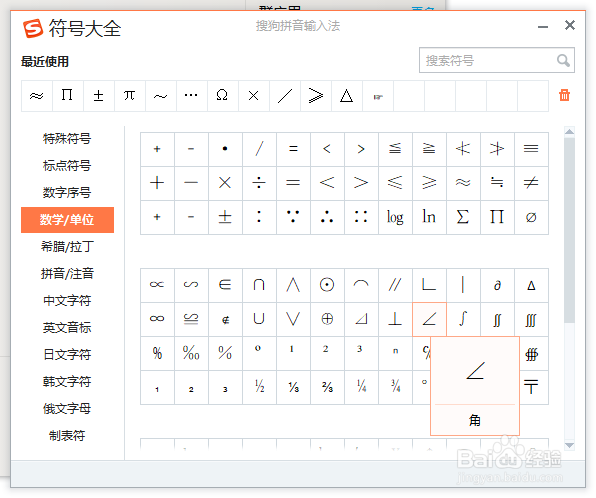Viewport: 596px width, 498px height.
Task: Select the ∭ triple integral symbol
Action: tap(531, 319)
